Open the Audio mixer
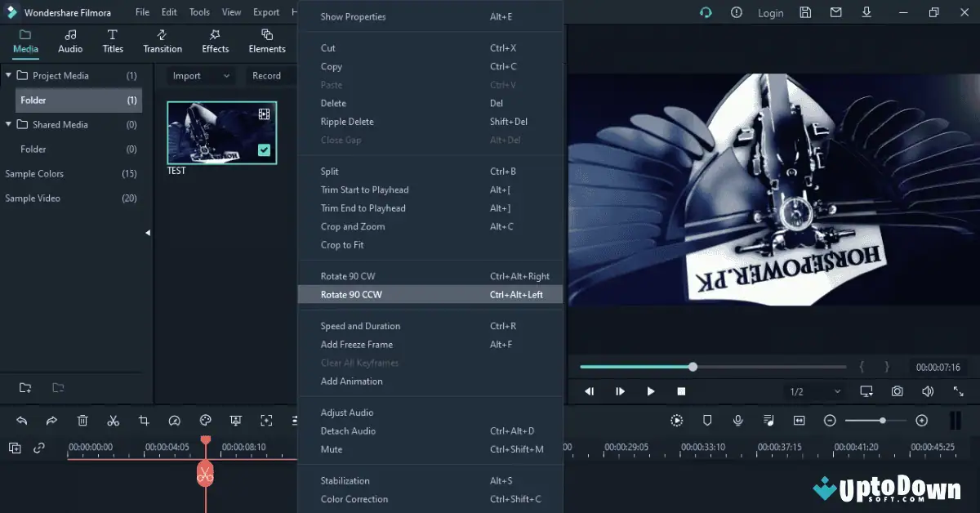 tap(768, 420)
